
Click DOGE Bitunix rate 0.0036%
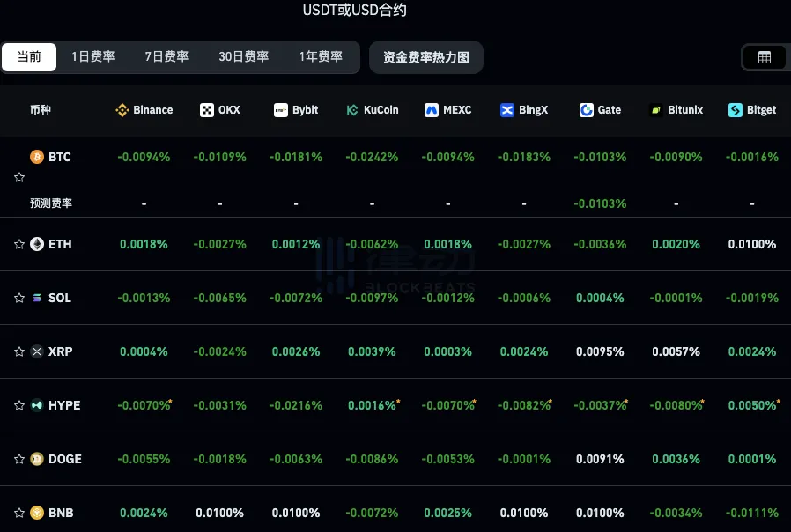click(x=676, y=460)
